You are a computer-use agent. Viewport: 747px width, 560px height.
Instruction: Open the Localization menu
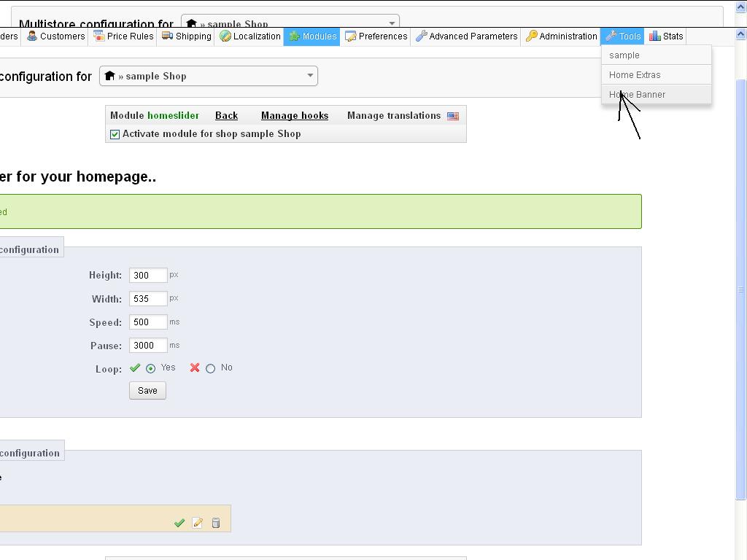[x=249, y=36]
